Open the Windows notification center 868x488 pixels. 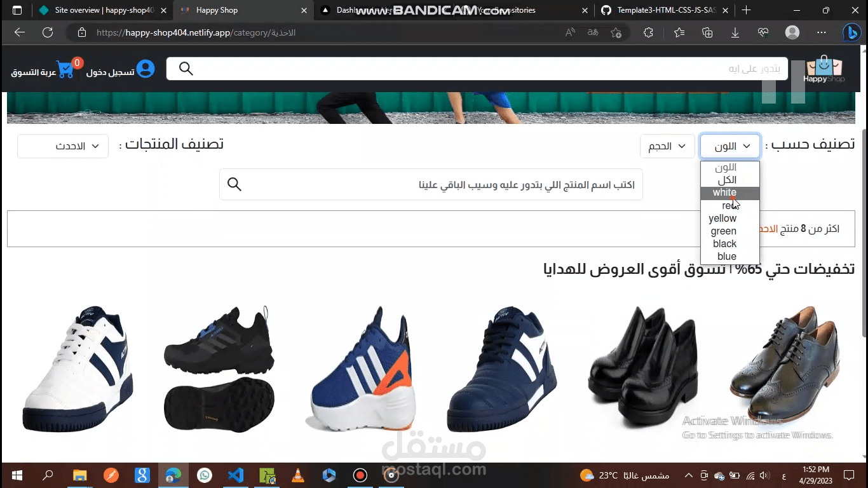click(x=849, y=475)
